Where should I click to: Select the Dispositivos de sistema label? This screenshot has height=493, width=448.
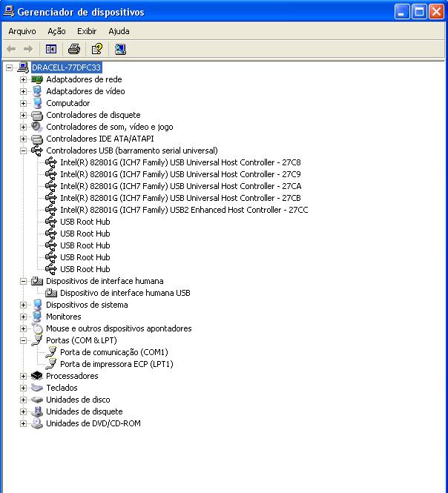(87, 305)
